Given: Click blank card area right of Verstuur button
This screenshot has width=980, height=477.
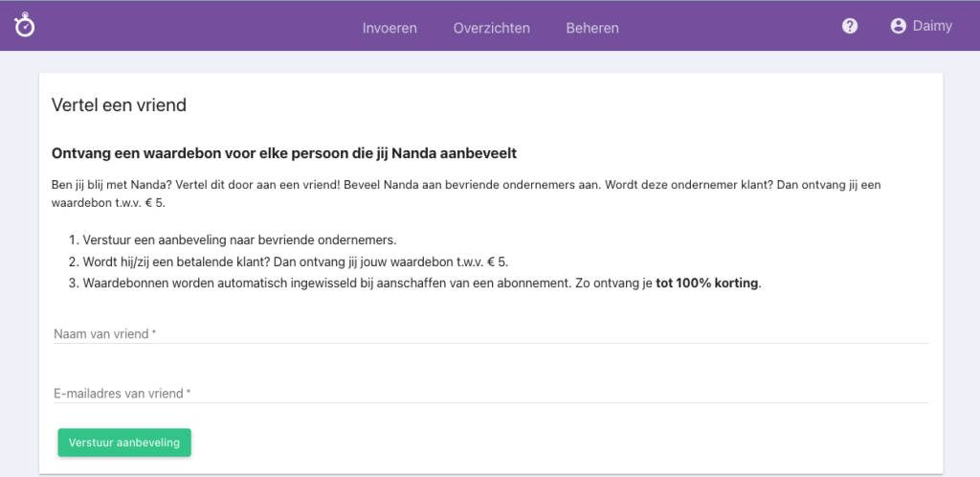Looking at the screenshot, I should (574, 443).
